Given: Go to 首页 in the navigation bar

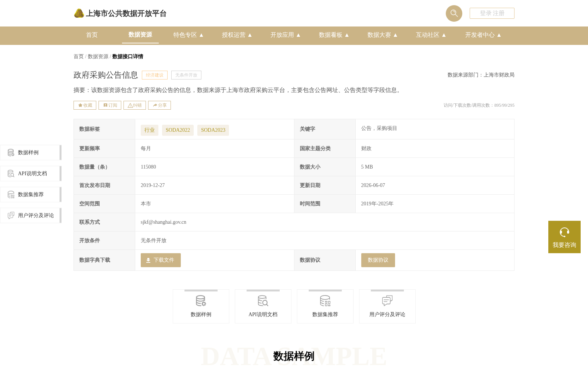Looking at the screenshot, I should pyautogui.click(x=92, y=35).
